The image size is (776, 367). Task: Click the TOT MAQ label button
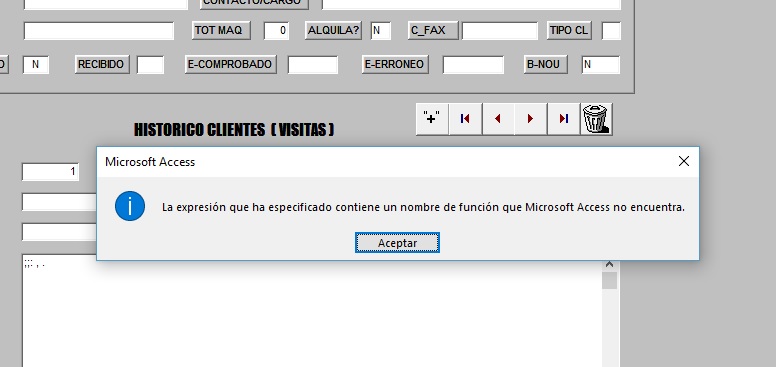221,30
